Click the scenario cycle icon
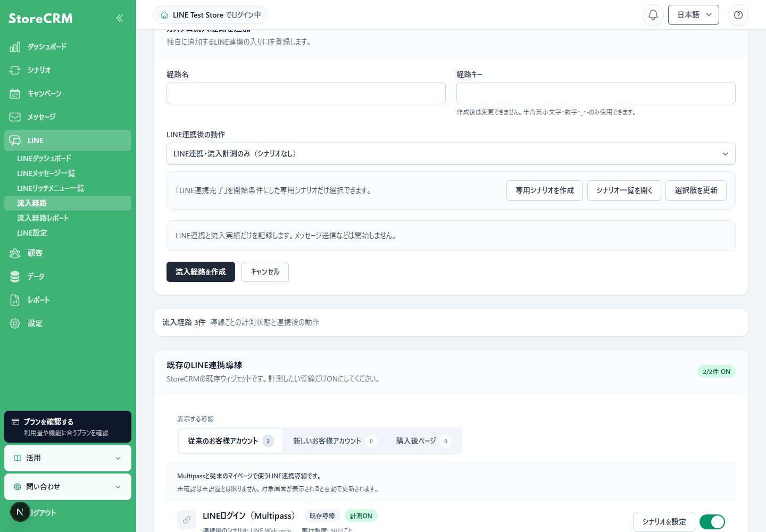 tap(15, 70)
